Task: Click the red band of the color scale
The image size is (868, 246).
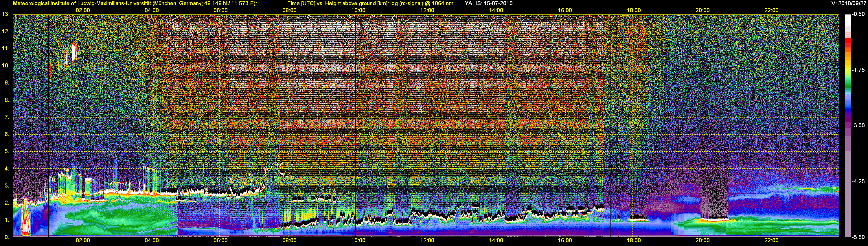Action: click(848, 41)
